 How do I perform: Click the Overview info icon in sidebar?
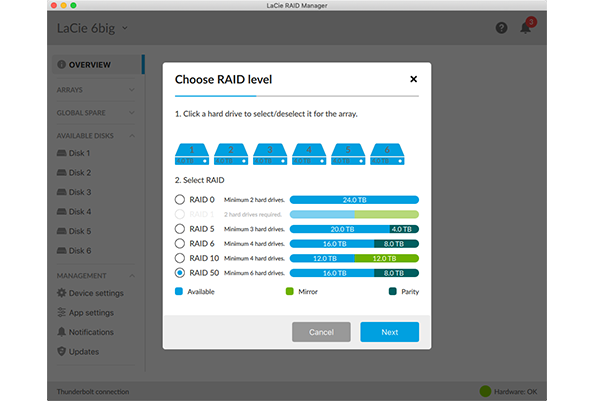pos(61,64)
